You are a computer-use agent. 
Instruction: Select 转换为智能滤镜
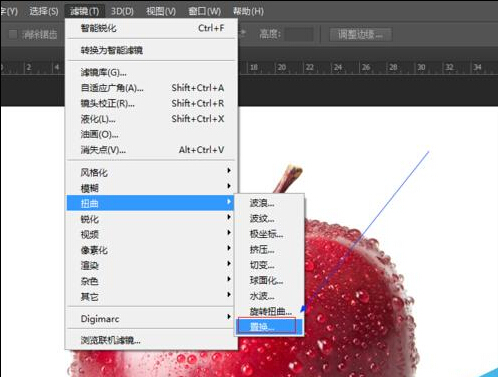152,50
